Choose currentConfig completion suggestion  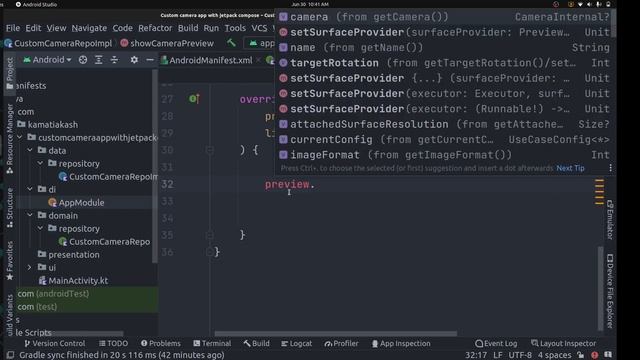[444, 140]
